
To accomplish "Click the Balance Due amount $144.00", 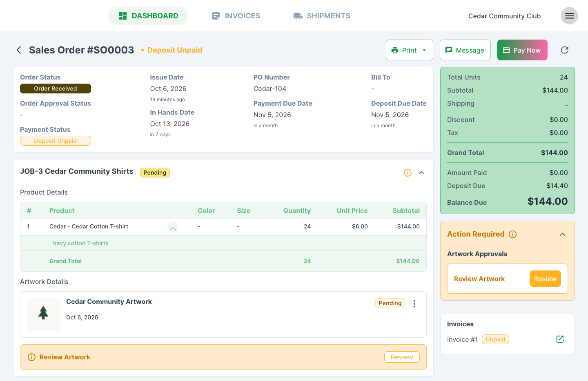I will [548, 202].
